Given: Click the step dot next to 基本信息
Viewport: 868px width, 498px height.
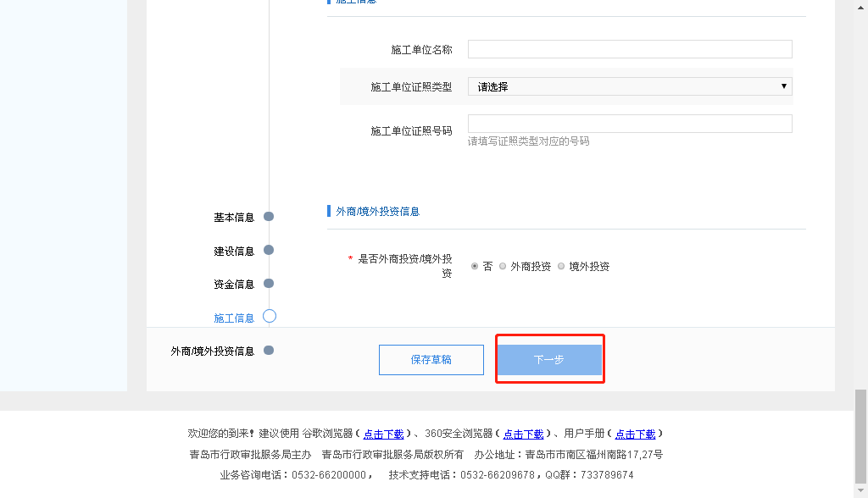Looking at the screenshot, I should [x=269, y=217].
